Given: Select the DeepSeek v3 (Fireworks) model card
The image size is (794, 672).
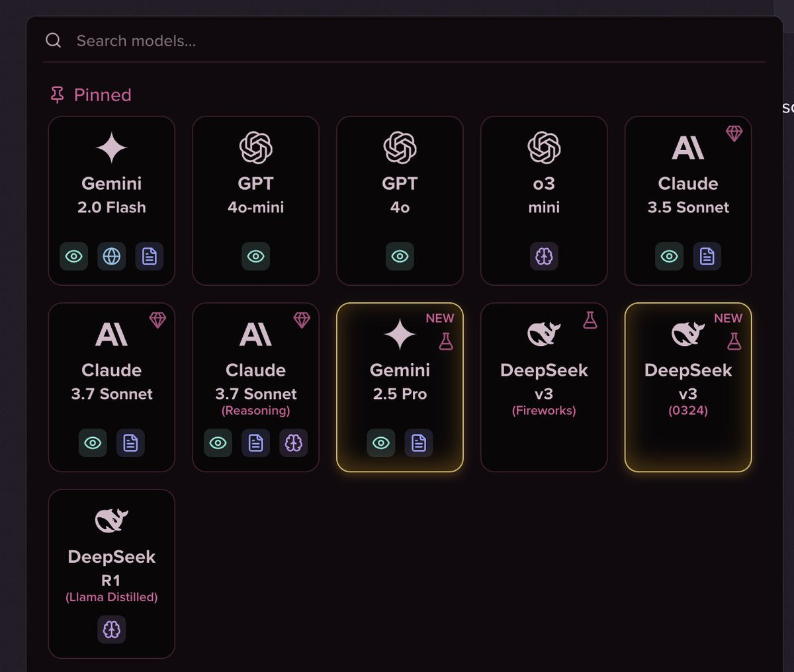Looking at the screenshot, I should pyautogui.click(x=544, y=387).
